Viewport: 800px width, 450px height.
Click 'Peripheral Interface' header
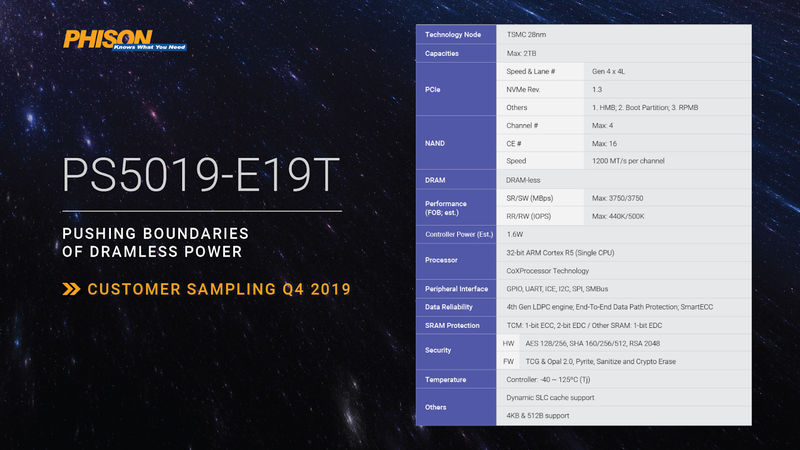pyautogui.click(x=456, y=289)
